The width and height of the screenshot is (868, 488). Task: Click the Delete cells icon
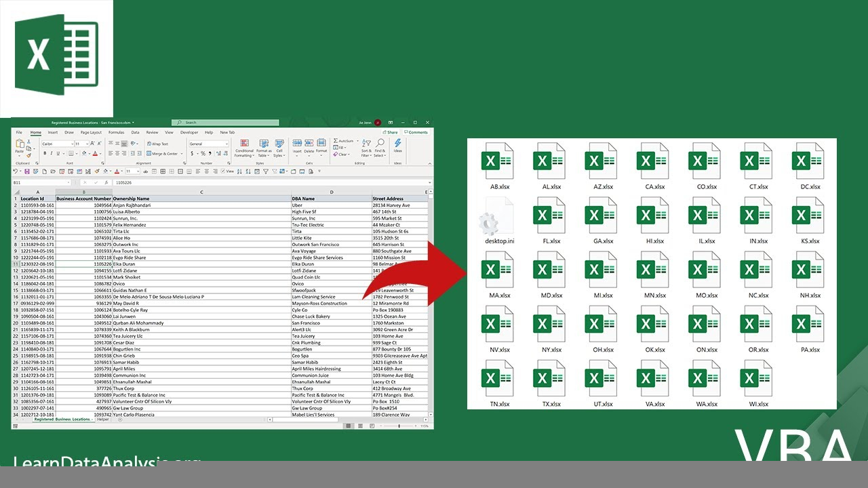coord(309,143)
